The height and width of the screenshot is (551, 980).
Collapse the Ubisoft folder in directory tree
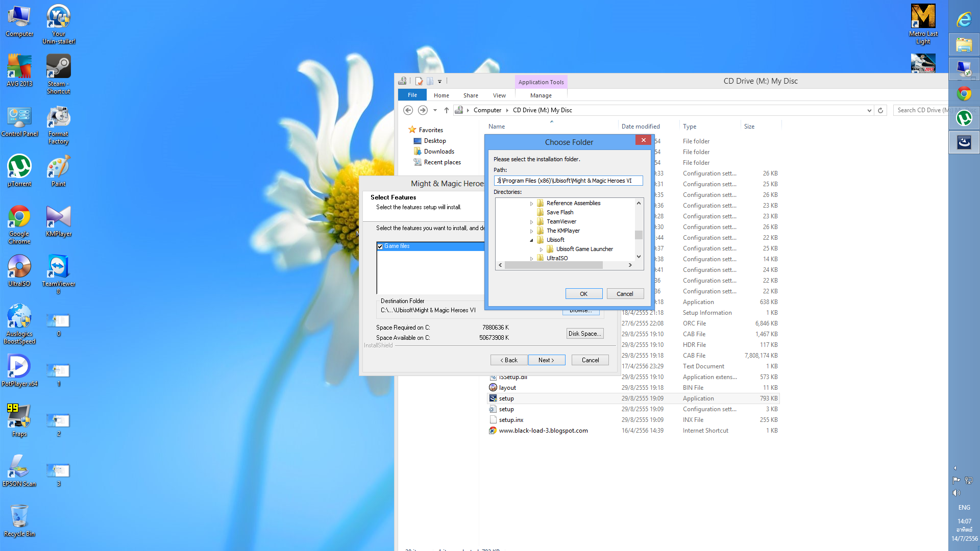pos(531,240)
